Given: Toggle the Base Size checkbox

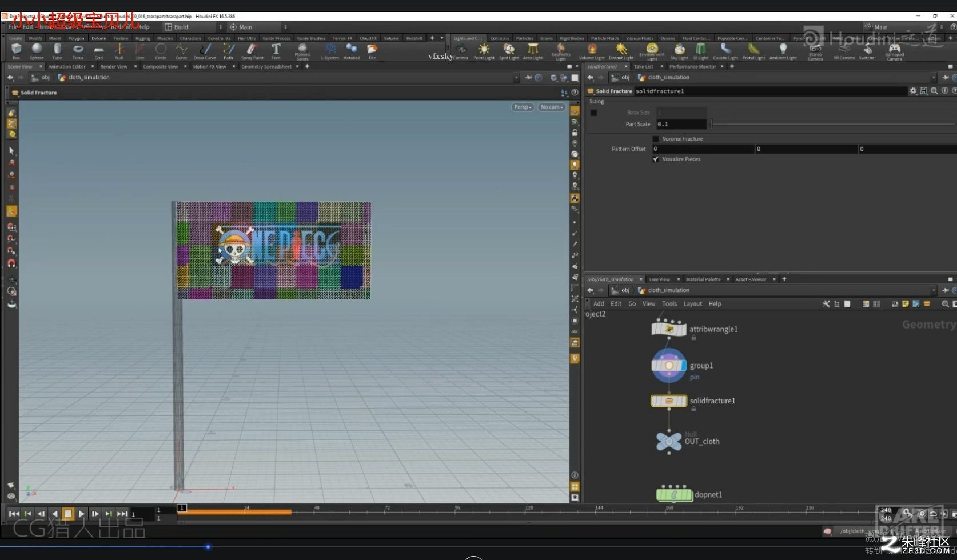Looking at the screenshot, I should pos(593,113).
